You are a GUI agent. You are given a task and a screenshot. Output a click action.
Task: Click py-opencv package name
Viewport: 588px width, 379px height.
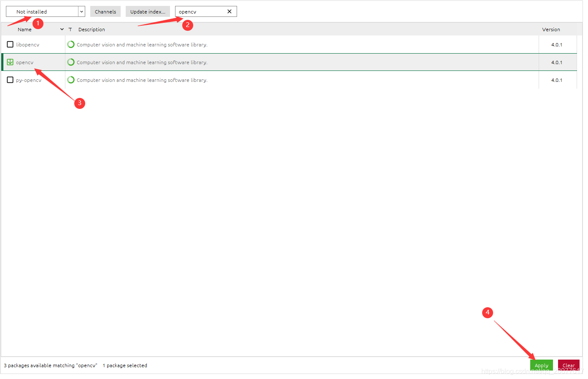tap(29, 80)
